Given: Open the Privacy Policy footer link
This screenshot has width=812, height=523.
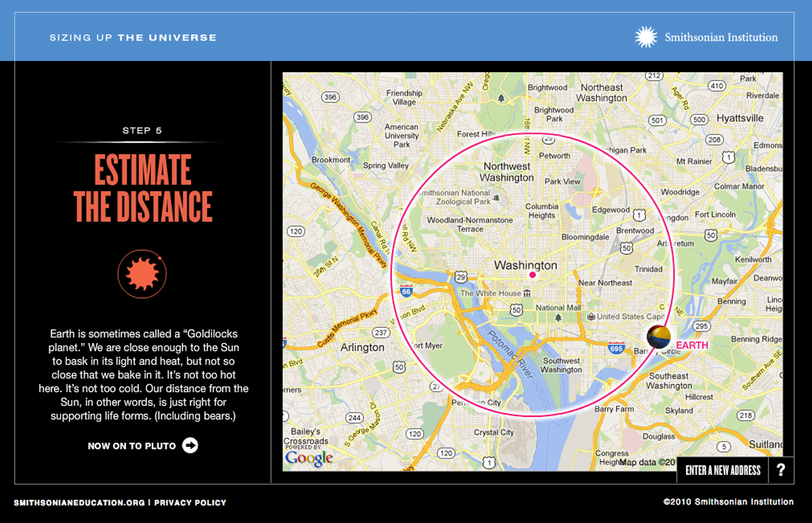Looking at the screenshot, I should pos(190,503).
